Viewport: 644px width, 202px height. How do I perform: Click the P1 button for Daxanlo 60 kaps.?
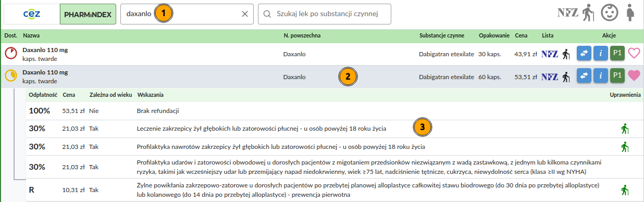(617, 76)
